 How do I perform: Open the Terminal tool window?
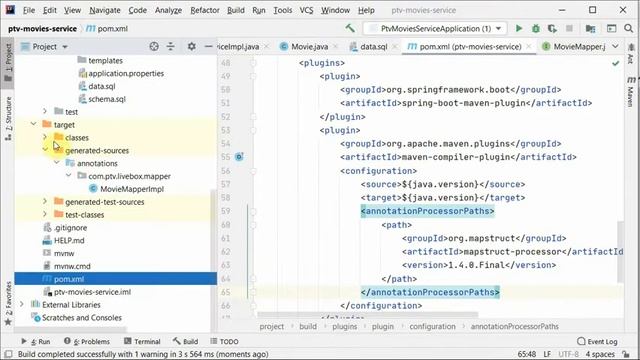(x=142, y=341)
